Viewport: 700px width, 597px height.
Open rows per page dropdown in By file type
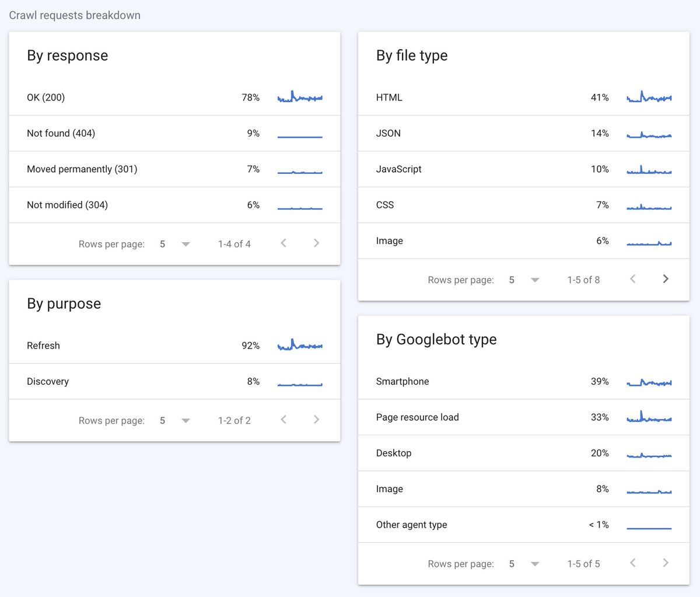524,280
